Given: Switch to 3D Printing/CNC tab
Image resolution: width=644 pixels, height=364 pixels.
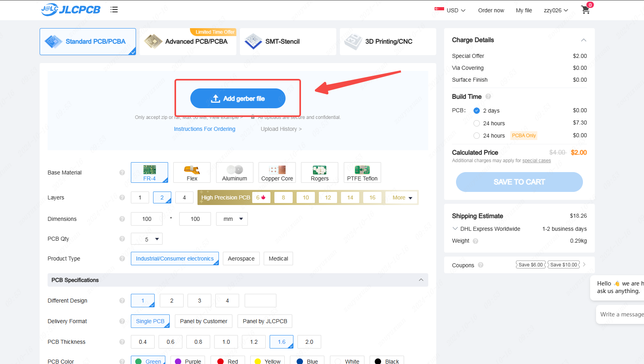Looking at the screenshot, I should [388, 42].
